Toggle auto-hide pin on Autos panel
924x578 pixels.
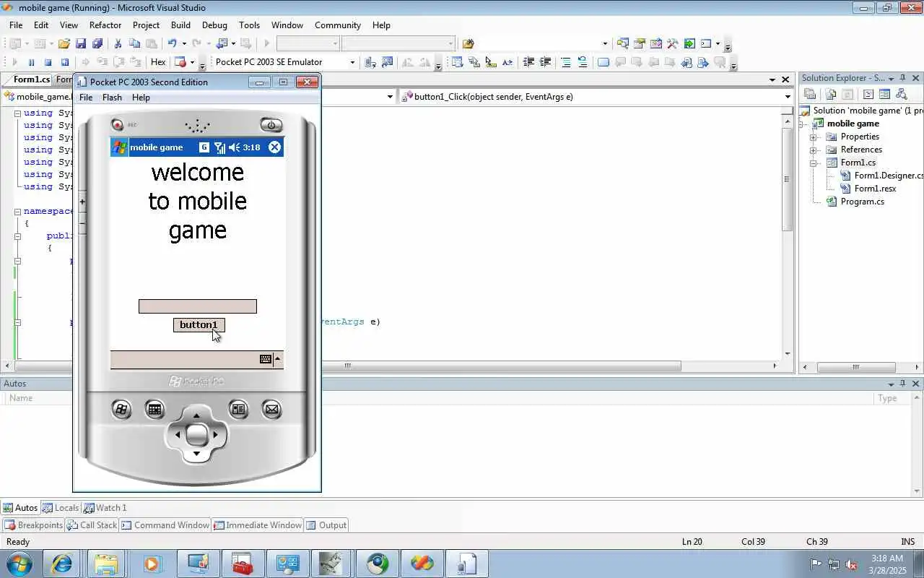[x=903, y=384]
